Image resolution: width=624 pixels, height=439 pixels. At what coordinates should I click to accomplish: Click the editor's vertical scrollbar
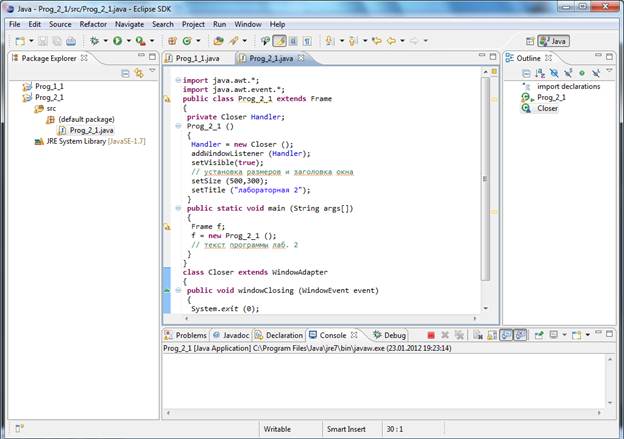[485, 180]
